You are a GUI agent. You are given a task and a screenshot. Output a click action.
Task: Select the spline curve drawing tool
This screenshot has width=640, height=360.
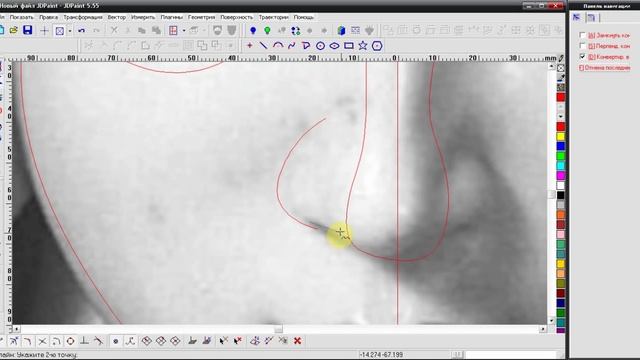(292, 46)
